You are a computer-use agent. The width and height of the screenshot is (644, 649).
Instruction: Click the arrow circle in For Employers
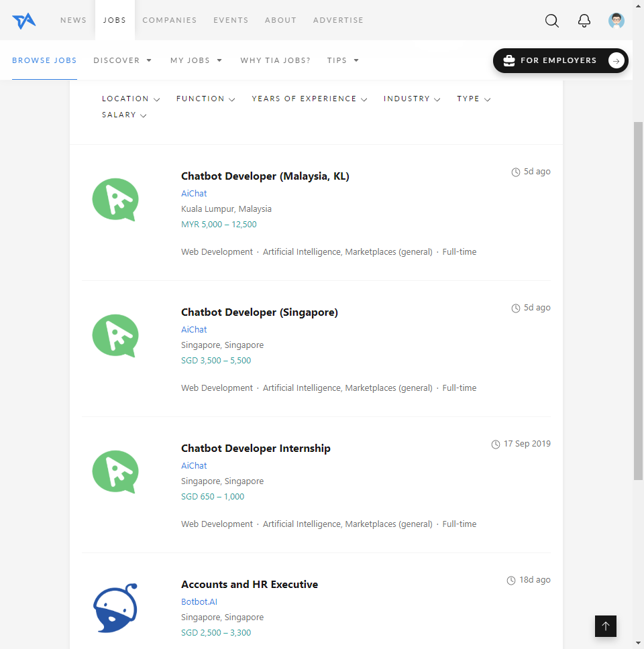pos(616,60)
